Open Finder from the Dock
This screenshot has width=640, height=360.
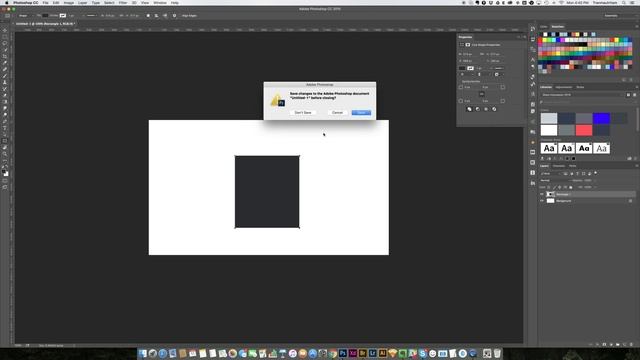point(142,353)
